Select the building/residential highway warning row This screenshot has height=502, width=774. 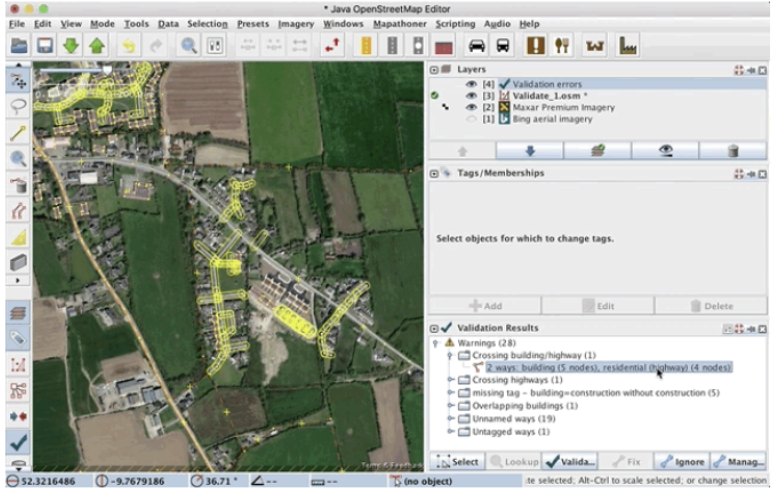pyautogui.click(x=608, y=368)
